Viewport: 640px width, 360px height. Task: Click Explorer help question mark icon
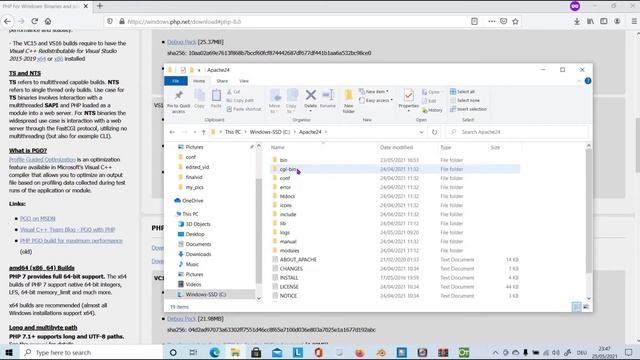coord(588,81)
